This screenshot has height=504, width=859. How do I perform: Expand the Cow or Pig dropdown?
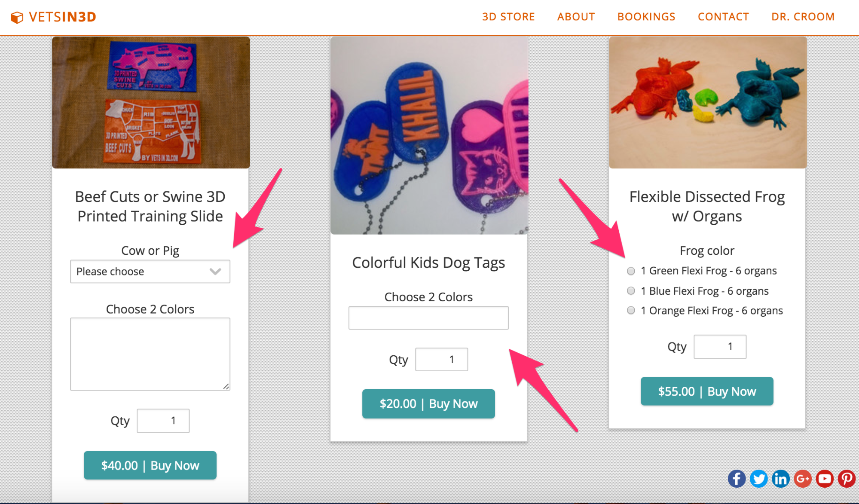150,272
